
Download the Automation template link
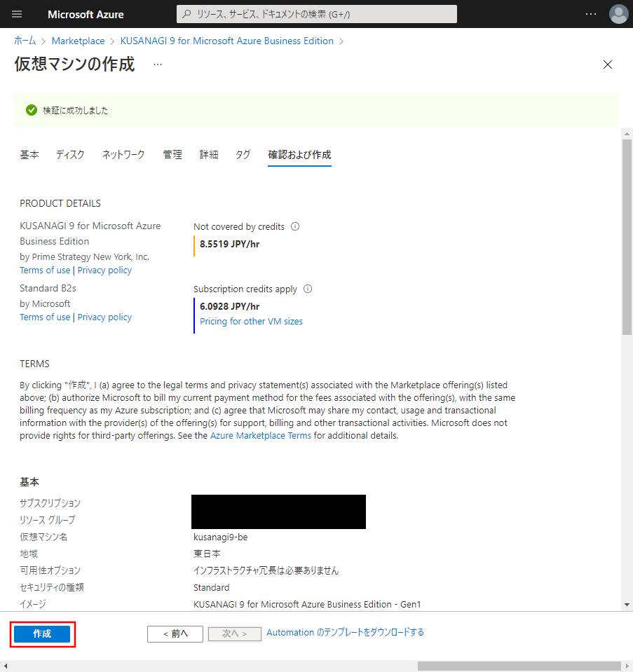coord(345,632)
